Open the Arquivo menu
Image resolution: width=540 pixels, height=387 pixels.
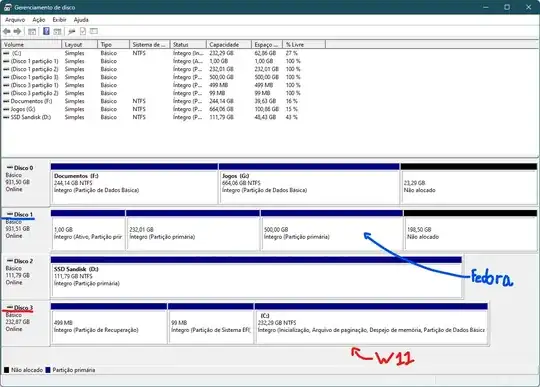click(x=15, y=20)
